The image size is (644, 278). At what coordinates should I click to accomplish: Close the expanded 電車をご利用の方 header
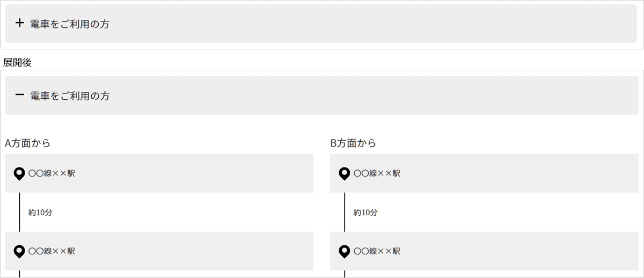pos(321,96)
